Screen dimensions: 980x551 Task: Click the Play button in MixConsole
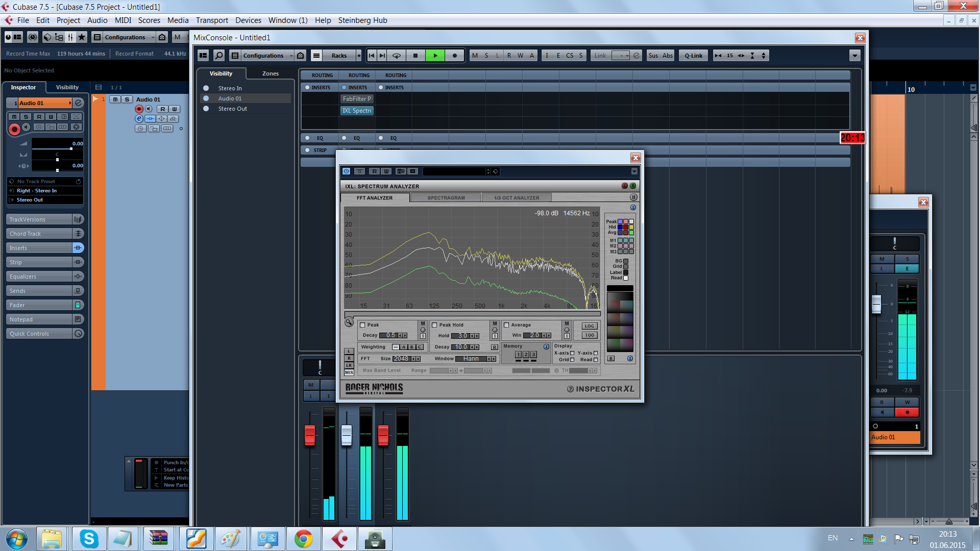click(435, 56)
